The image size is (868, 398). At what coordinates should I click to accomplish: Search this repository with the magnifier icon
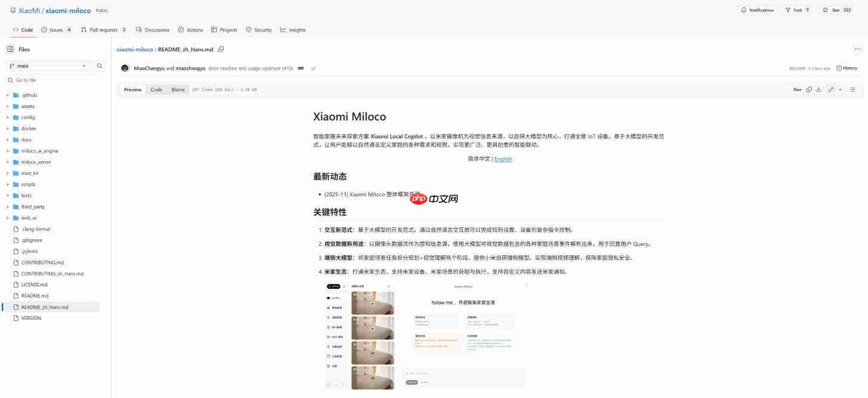[99, 66]
